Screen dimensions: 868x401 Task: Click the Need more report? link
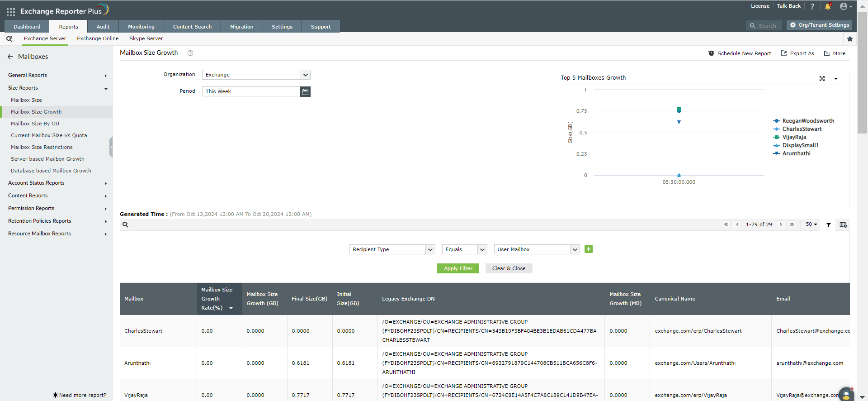80,395
